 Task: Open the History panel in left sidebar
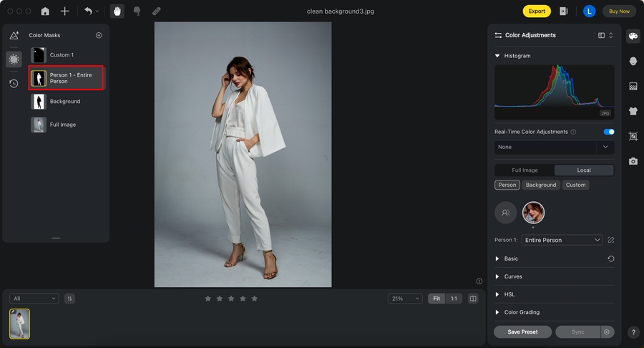(14, 83)
